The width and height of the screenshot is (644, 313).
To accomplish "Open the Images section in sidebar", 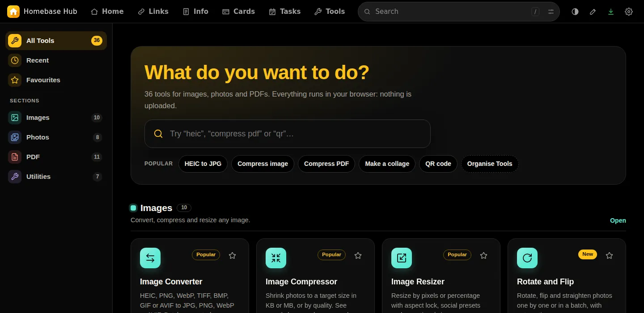I will point(56,118).
